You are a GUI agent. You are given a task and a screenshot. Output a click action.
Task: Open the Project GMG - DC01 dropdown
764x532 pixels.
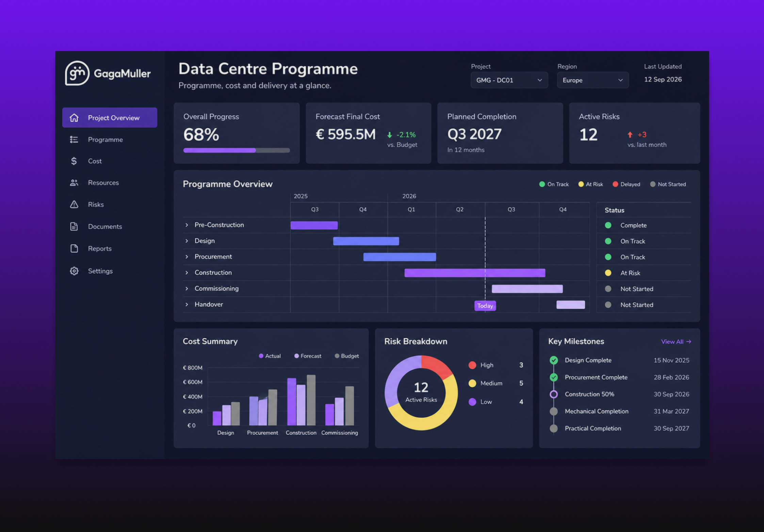509,80
